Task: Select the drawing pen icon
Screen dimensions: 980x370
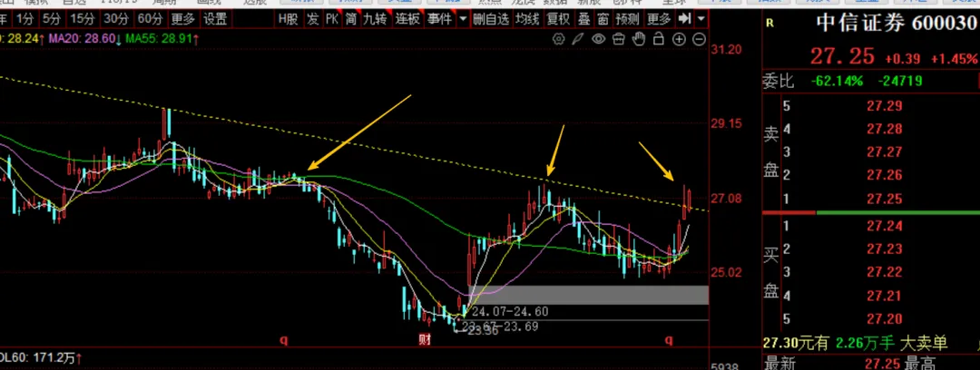Action: coord(578,39)
